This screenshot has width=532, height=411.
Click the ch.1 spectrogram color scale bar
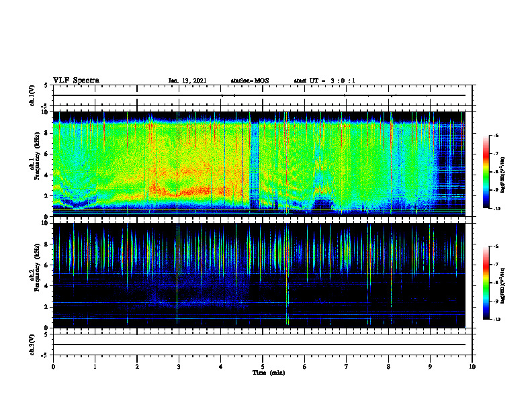[486, 172]
